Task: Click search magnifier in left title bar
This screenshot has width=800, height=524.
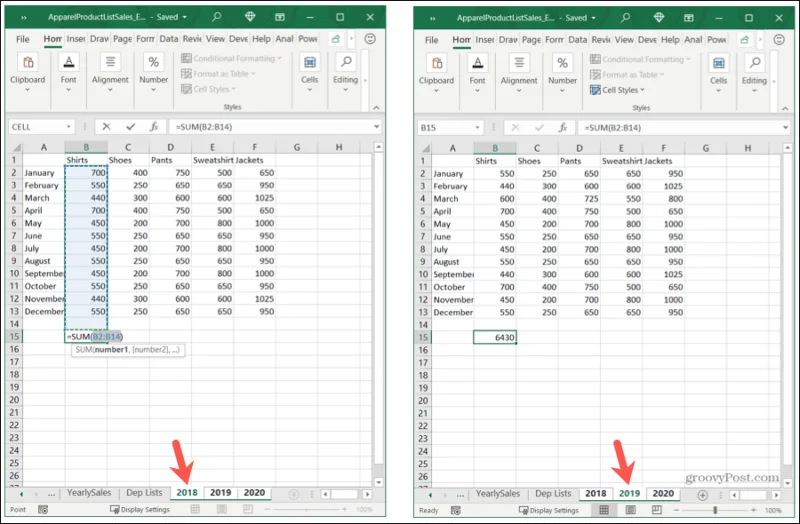Action: tap(217, 17)
